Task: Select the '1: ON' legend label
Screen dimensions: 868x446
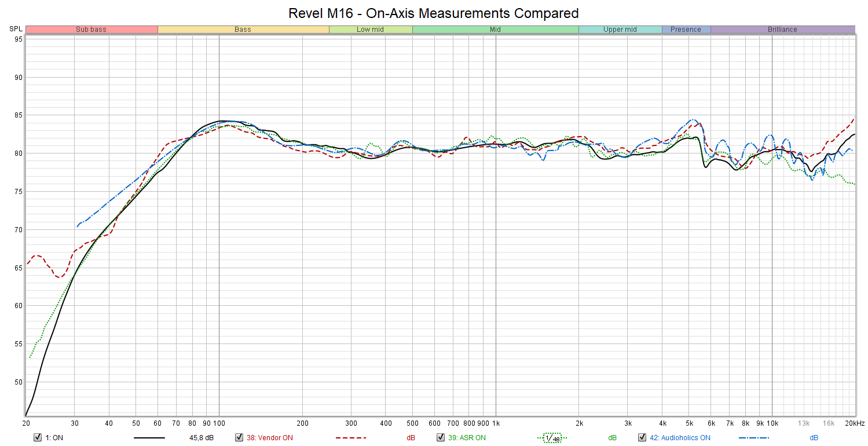Action: click(x=54, y=438)
